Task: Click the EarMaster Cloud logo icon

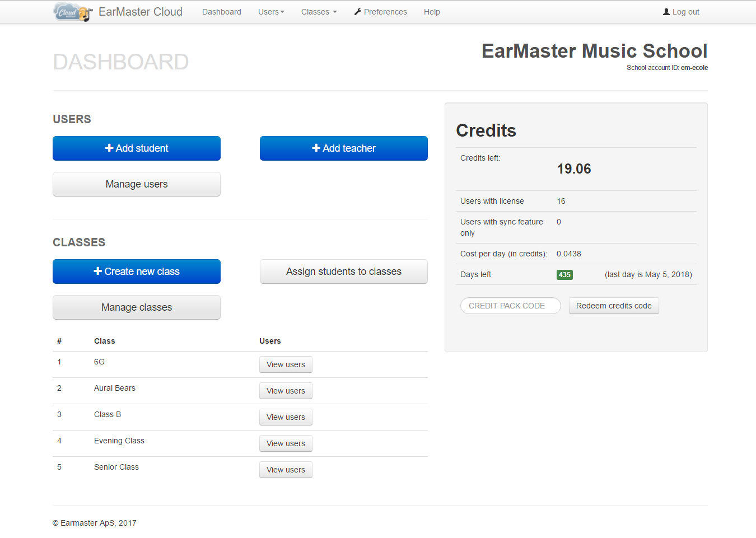Action: pos(73,12)
